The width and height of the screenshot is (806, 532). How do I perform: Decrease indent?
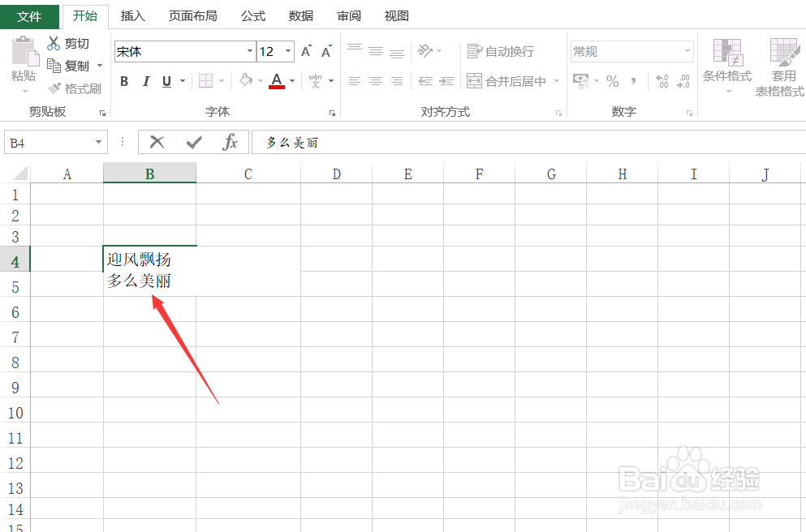click(425, 80)
